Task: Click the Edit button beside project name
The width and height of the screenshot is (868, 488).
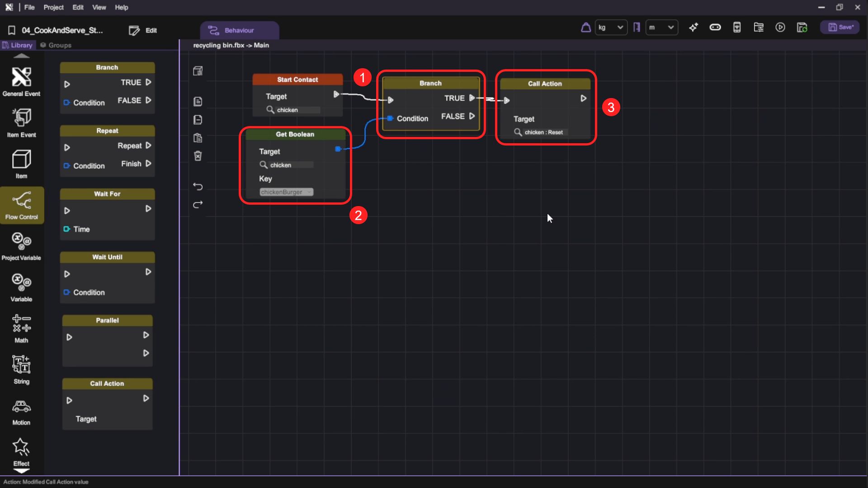Action: (x=143, y=30)
